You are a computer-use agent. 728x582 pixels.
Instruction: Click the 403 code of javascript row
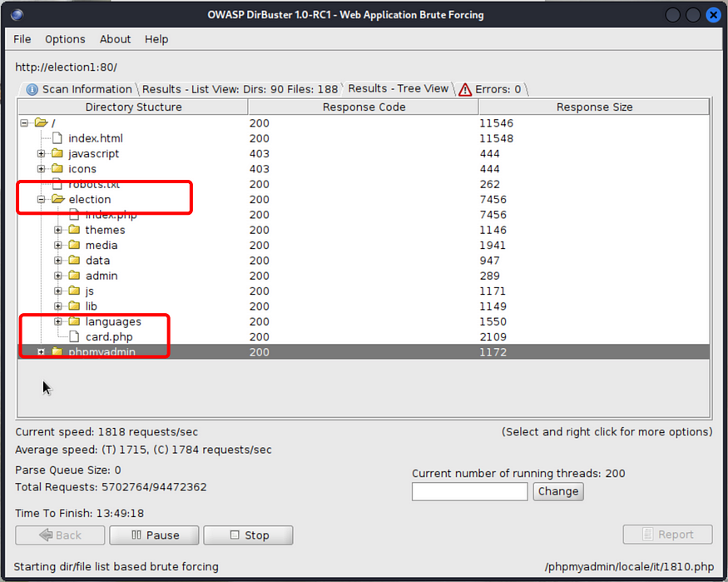(259, 154)
